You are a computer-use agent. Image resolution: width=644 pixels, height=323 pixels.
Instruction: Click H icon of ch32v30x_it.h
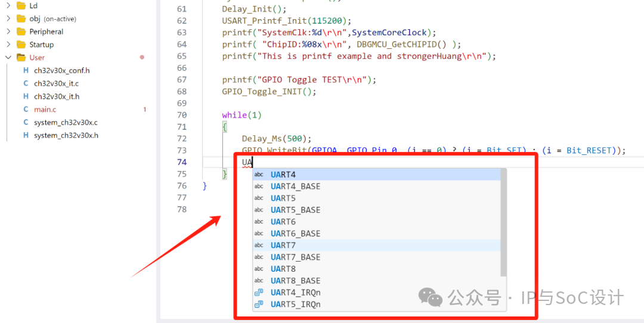click(x=26, y=97)
